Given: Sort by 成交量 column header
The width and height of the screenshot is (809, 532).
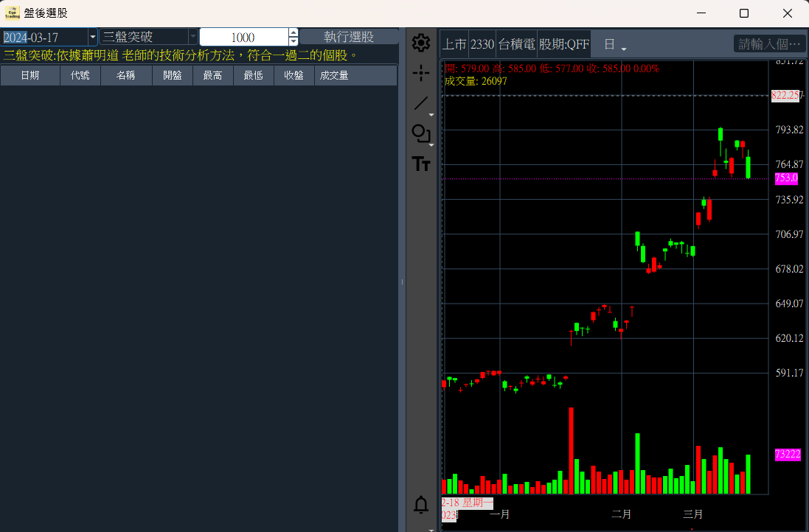Looking at the screenshot, I should 333,75.
